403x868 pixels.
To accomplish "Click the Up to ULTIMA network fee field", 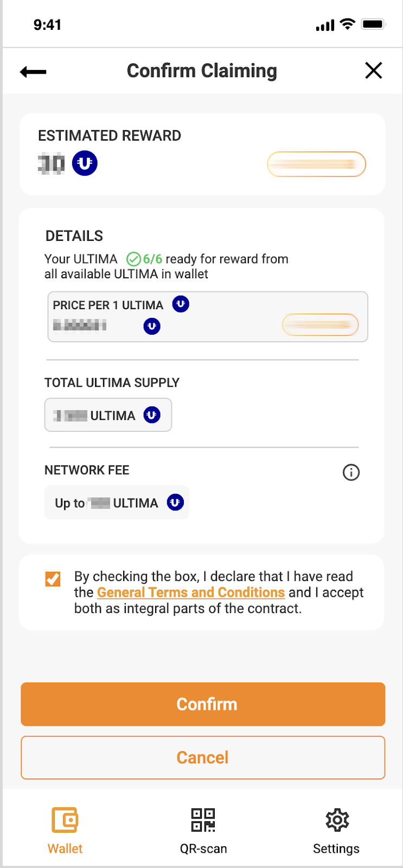I will [x=117, y=503].
